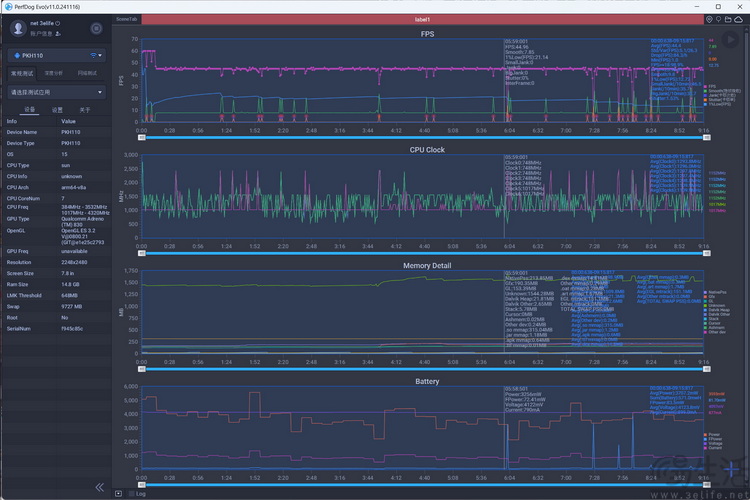Click CPU Clock chart right range handle

pos(706,253)
